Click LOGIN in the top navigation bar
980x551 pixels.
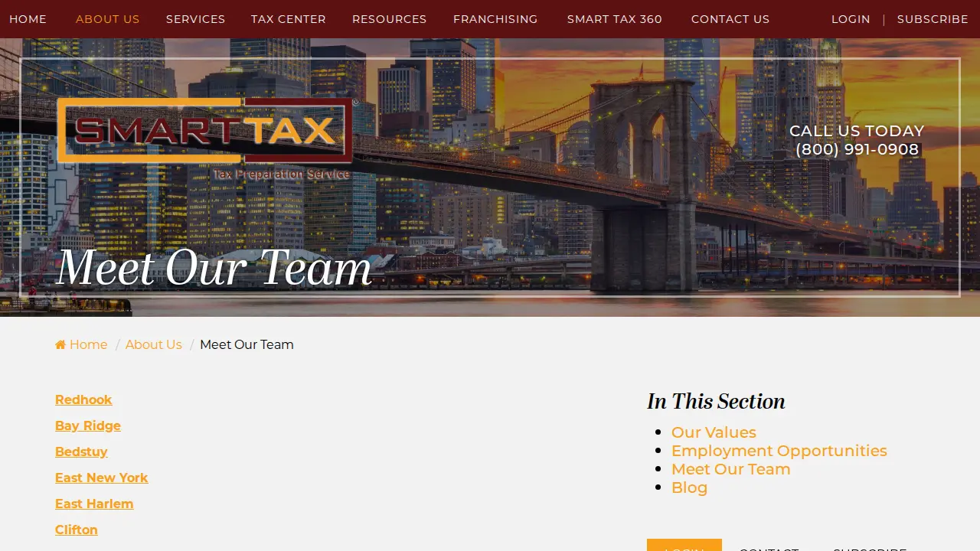[851, 19]
